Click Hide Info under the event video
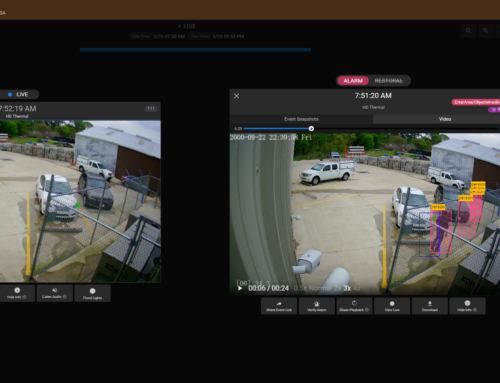Viewport: 500px width, 383px height. [x=467, y=306]
